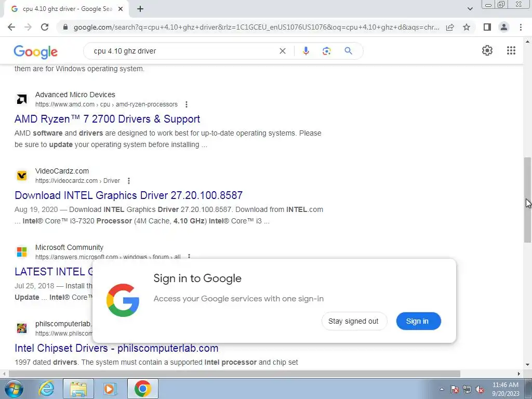Open Chrome three-dot menu
Image resolution: width=532 pixels, height=399 pixels.
click(x=521, y=27)
